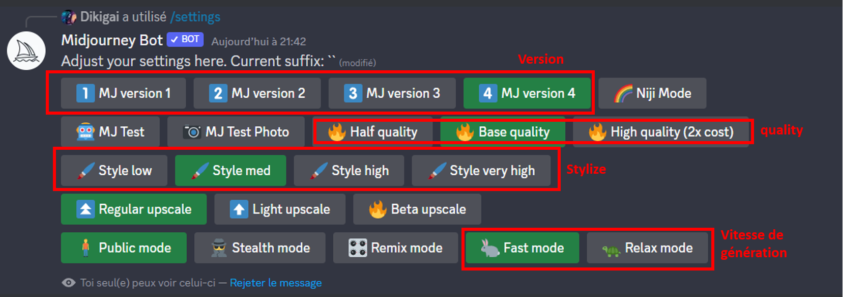This screenshot has height=297, width=868.
Task: Set quality to Half quality
Action: click(x=372, y=132)
